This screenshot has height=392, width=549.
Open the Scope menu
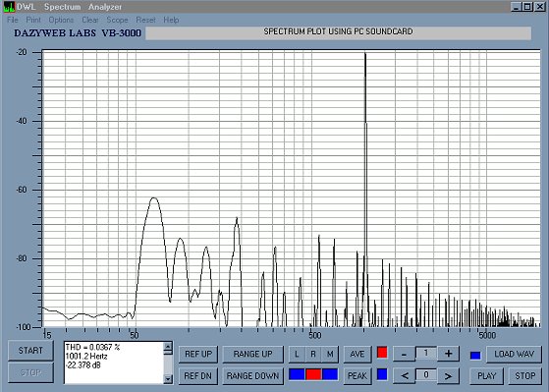(117, 20)
